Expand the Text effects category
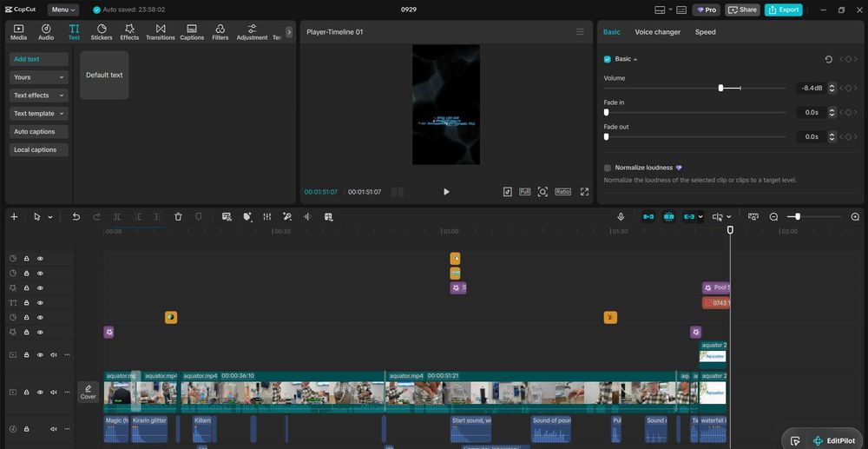Screen dimensions: 868x449 click(39, 96)
